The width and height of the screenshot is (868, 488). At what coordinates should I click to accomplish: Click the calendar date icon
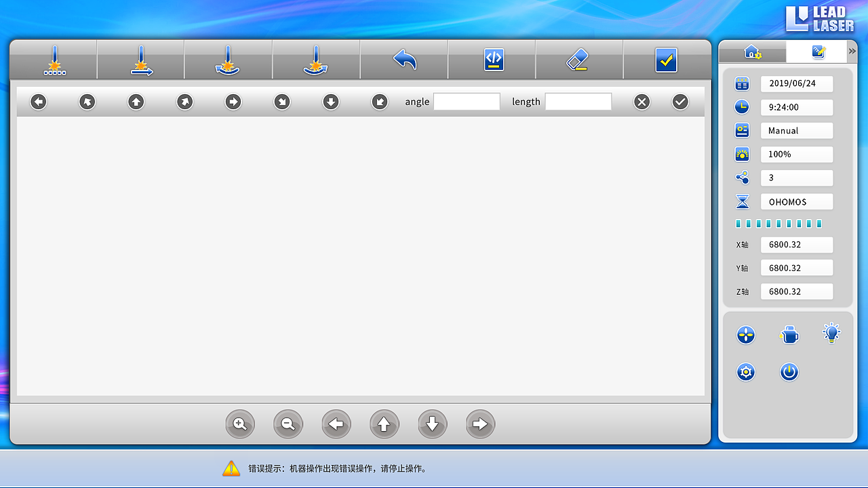(743, 84)
